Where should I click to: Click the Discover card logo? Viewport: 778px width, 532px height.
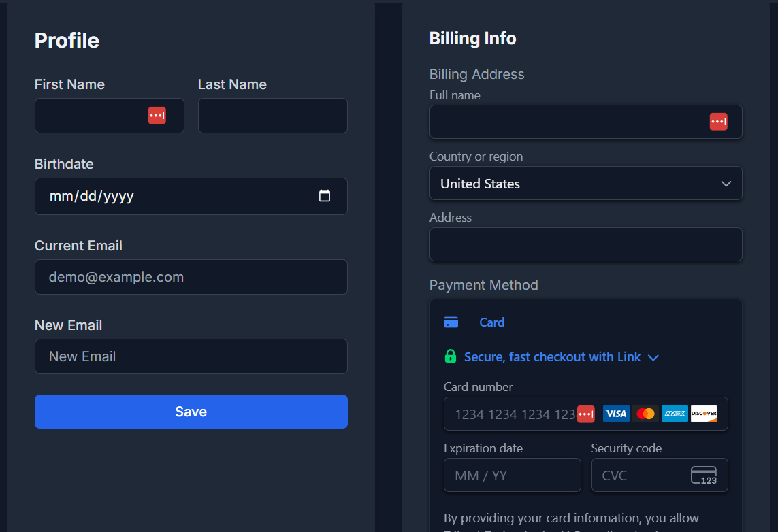(x=704, y=414)
